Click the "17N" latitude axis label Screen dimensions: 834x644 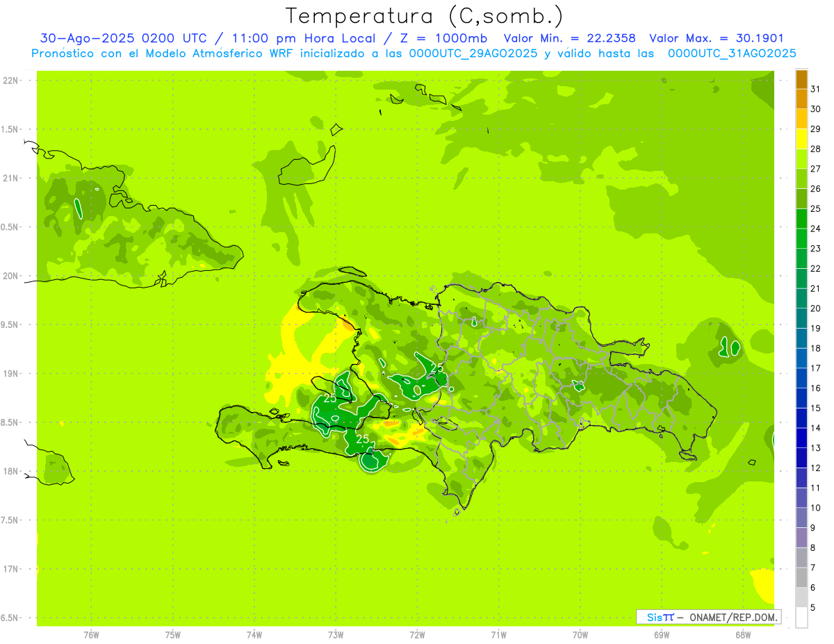click(x=11, y=569)
